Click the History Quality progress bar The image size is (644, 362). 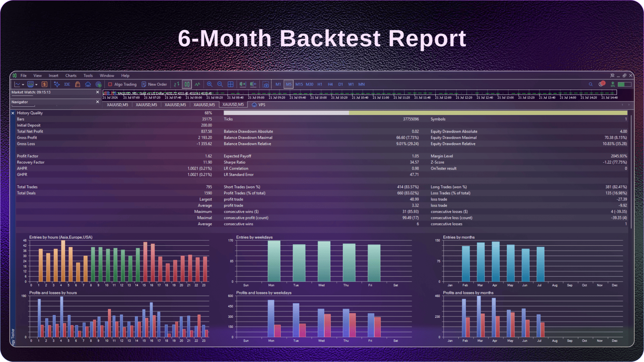click(425, 113)
